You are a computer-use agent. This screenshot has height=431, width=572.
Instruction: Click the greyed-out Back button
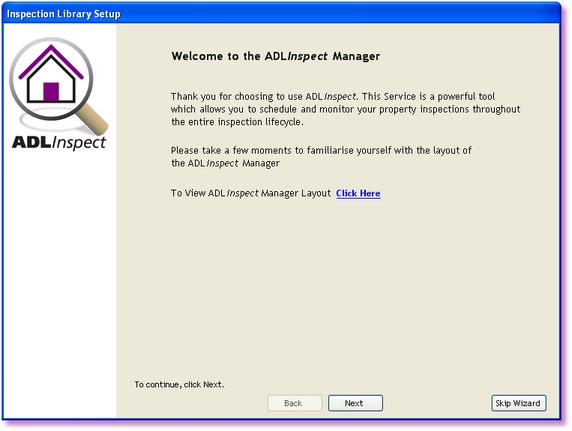point(295,403)
